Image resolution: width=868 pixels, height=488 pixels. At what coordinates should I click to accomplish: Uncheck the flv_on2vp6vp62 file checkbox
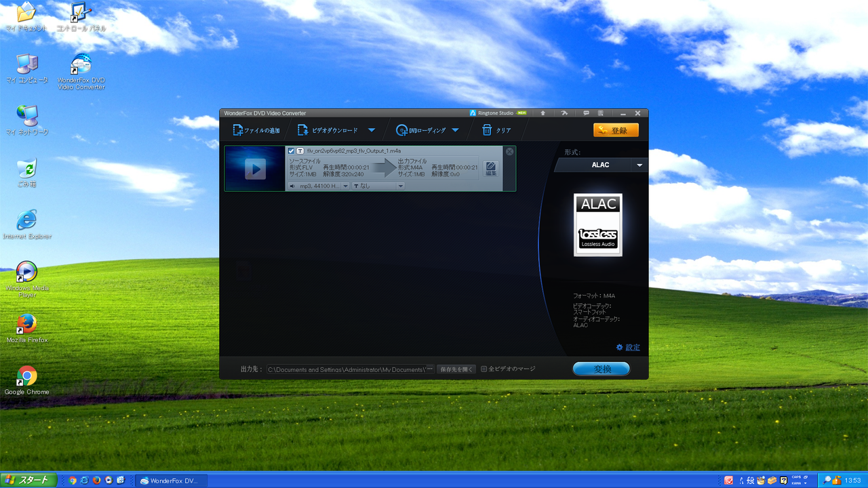[291, 150]
